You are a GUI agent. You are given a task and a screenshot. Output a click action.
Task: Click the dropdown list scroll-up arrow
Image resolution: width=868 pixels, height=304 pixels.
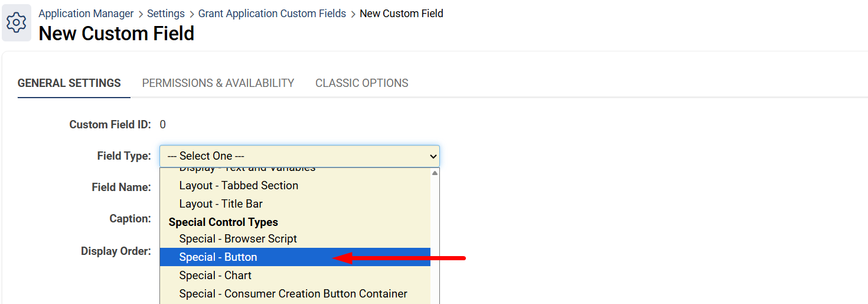coord(435,173)
